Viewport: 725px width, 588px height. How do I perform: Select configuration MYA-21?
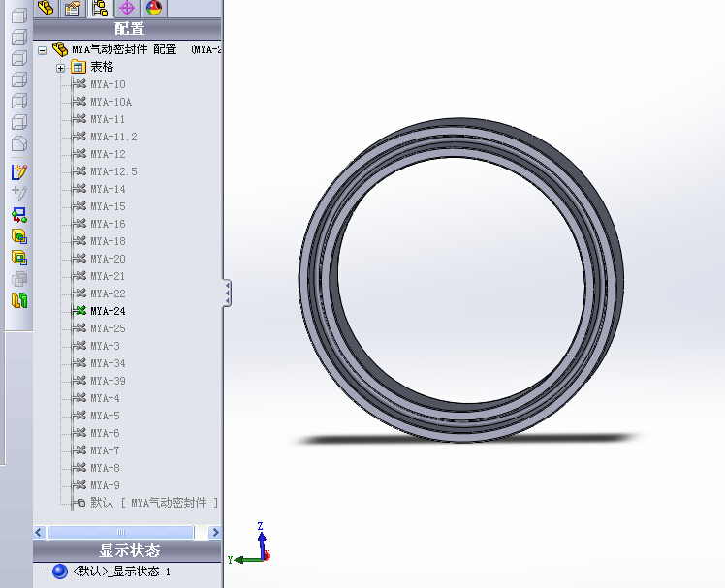(108, 276)
